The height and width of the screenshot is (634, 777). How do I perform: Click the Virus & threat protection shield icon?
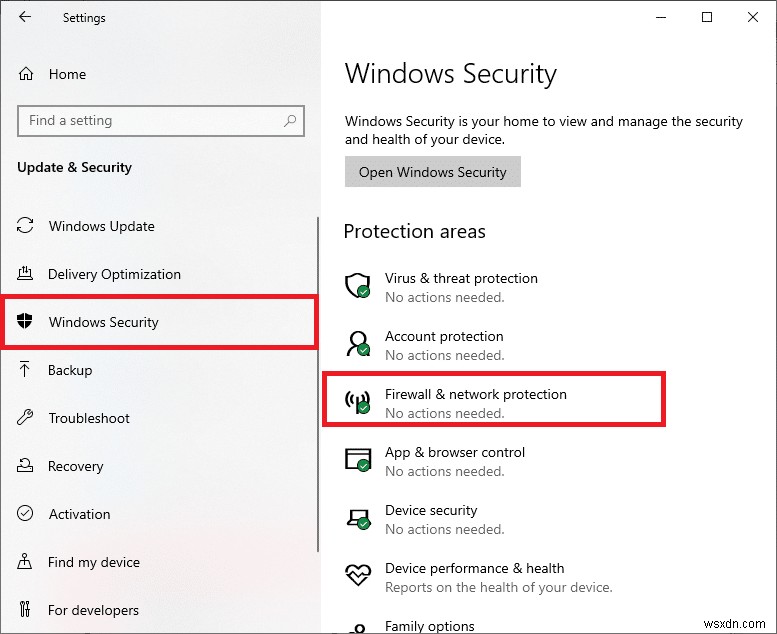click(357, 287)
